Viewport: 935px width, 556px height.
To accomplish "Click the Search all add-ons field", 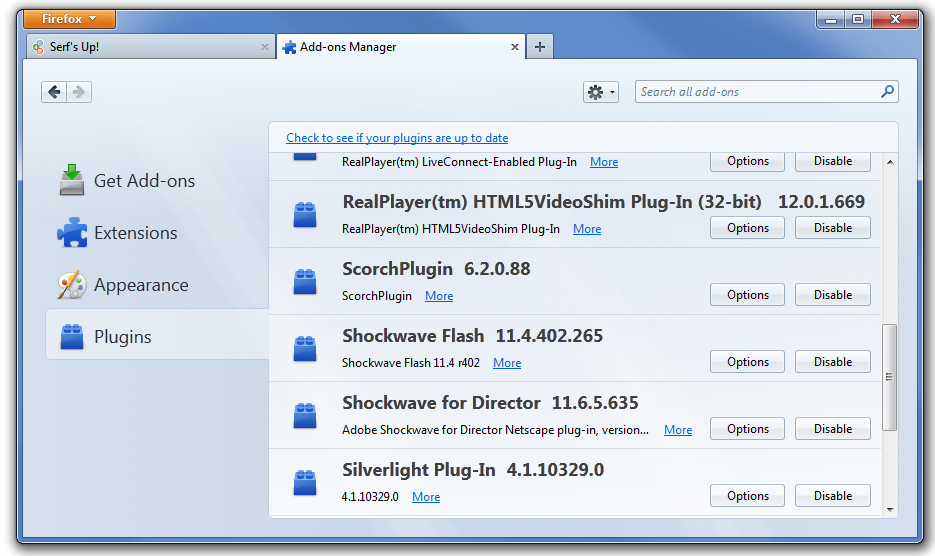I will click(757, 92).
